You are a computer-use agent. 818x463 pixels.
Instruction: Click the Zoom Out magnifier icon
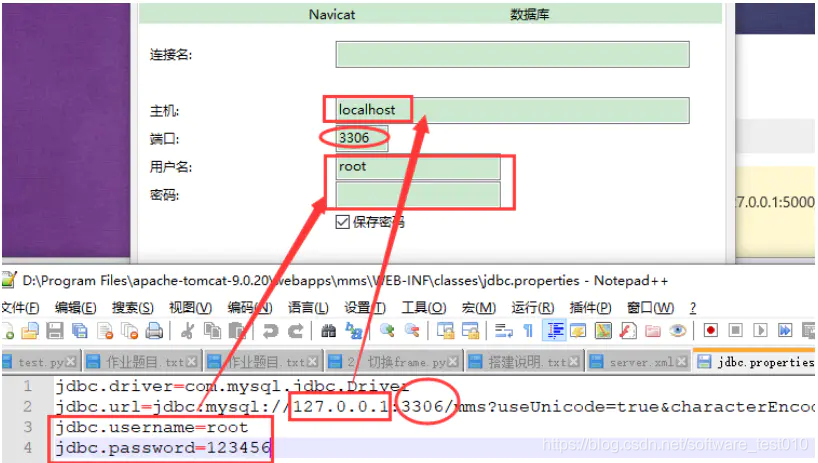(x=412, y=331)
